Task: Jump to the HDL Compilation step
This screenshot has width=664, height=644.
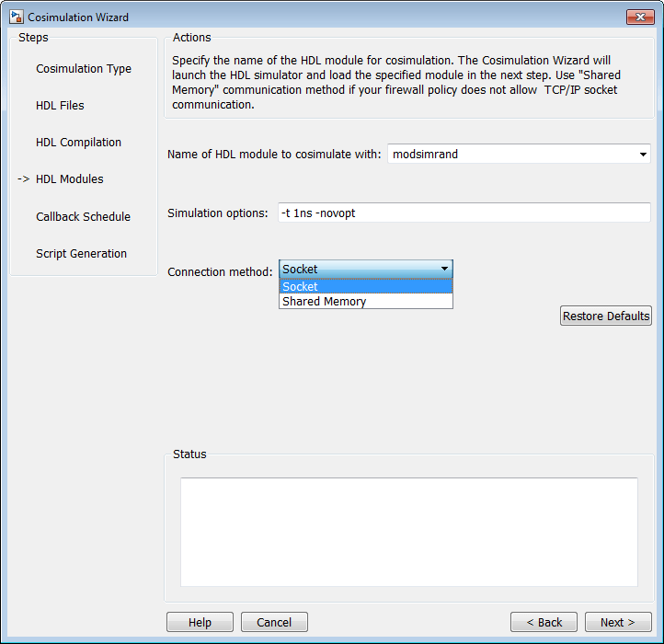Action: click(x=78, y=143)
